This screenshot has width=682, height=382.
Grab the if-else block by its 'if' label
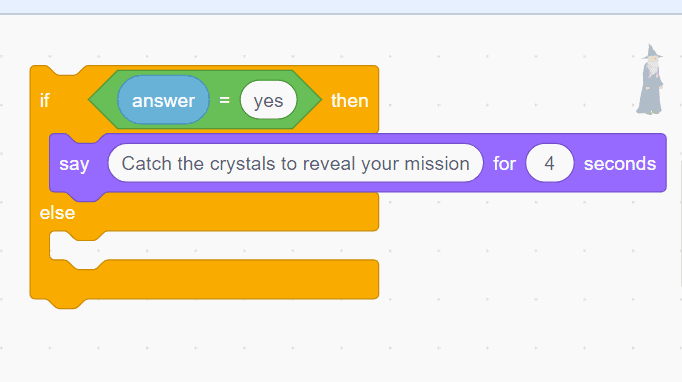pos(44,101)
